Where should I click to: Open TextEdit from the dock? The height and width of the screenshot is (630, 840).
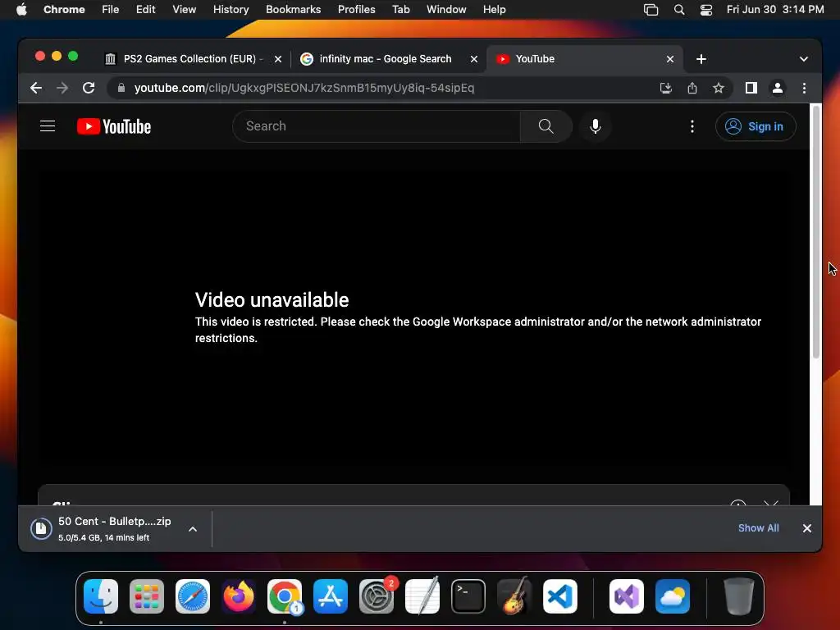[422, 596]
